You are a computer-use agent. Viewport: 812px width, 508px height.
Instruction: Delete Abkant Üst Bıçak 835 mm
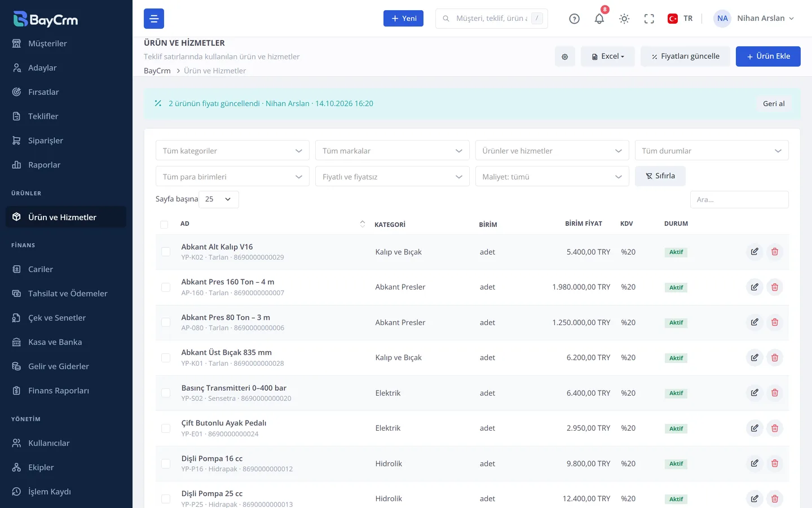(775, 358)
